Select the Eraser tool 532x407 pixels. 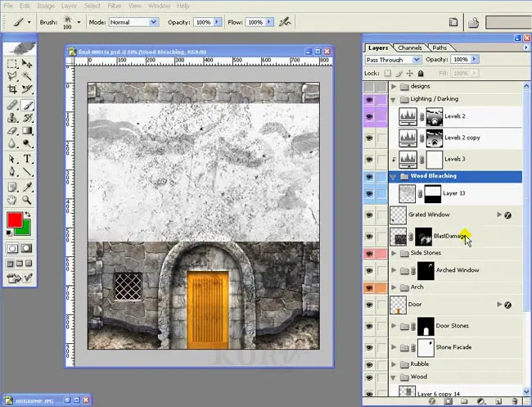pos(12,131)
